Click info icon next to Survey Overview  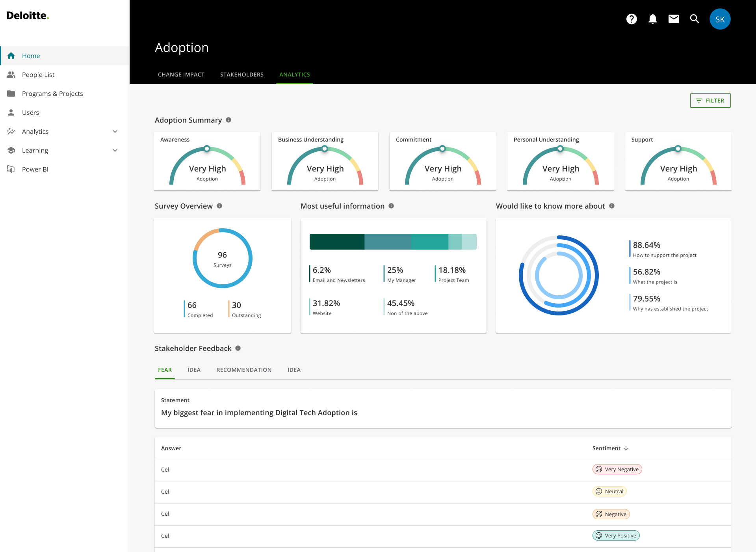pyautogui.click(x=219, y=206)
